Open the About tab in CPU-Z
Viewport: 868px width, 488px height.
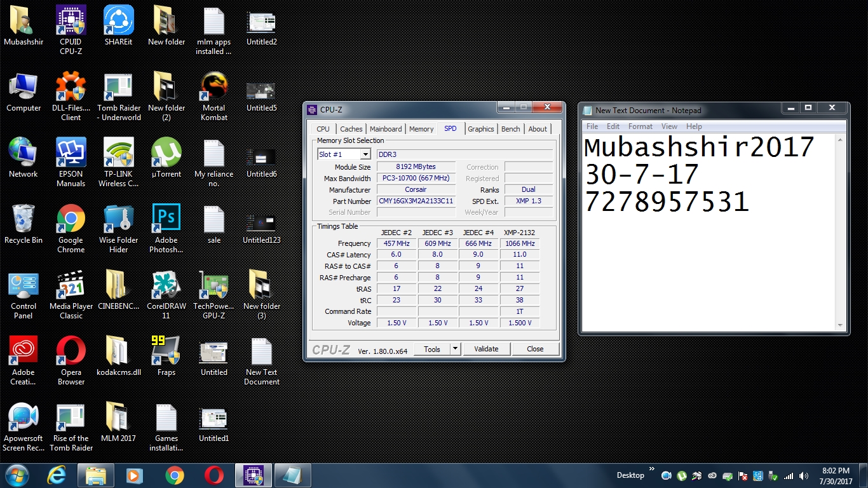click(538, 129)
